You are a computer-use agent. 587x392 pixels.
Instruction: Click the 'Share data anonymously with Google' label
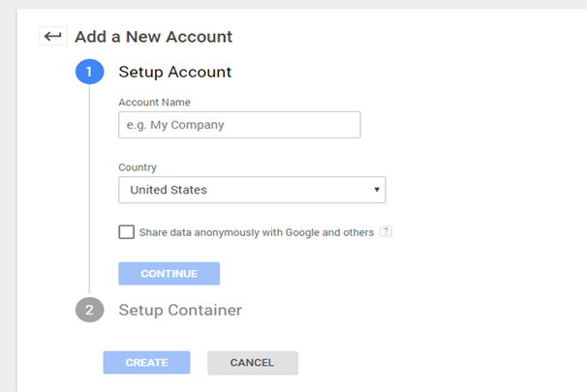pyautogui.click(x=257, y=232)
